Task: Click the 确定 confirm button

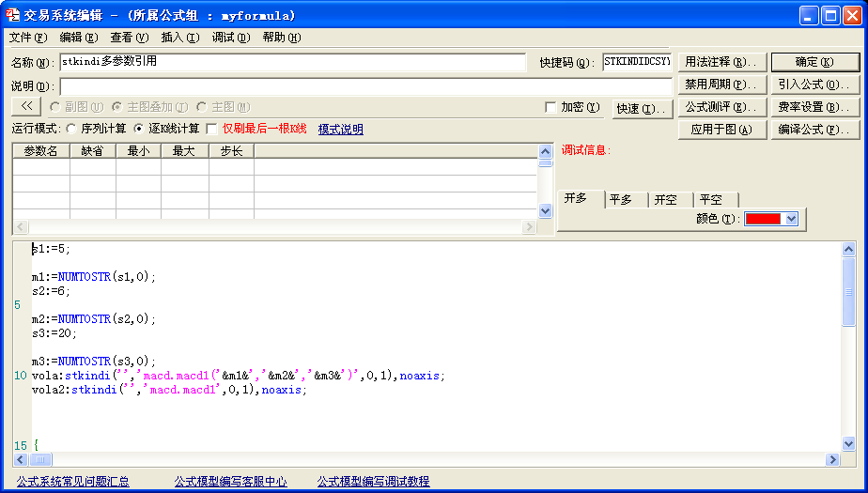Action: pos(814,62)
